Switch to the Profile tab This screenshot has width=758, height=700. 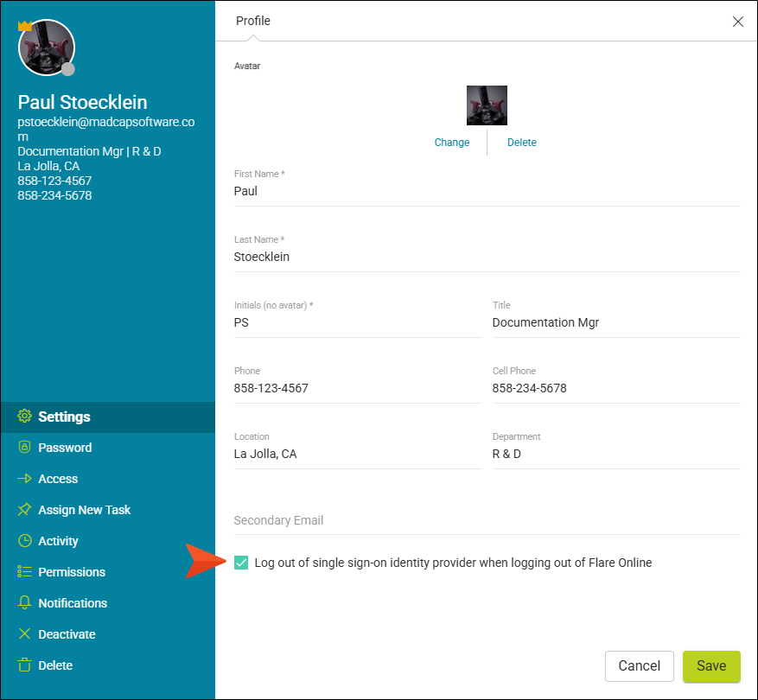tap(253, 21)
